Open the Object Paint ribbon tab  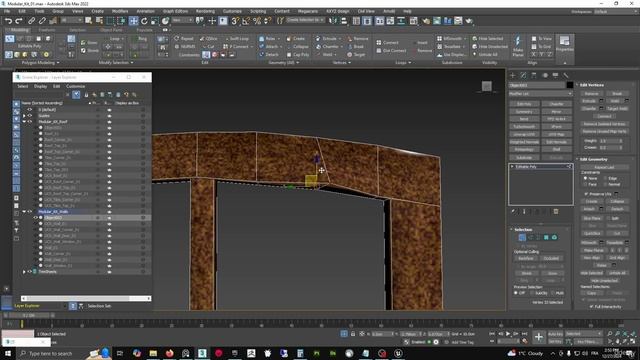[111, 30]
